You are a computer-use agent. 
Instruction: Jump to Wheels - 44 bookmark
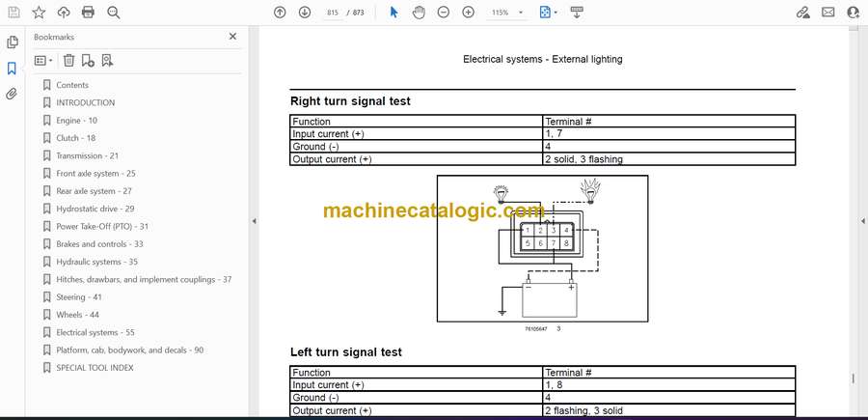(x=77, y=315)
